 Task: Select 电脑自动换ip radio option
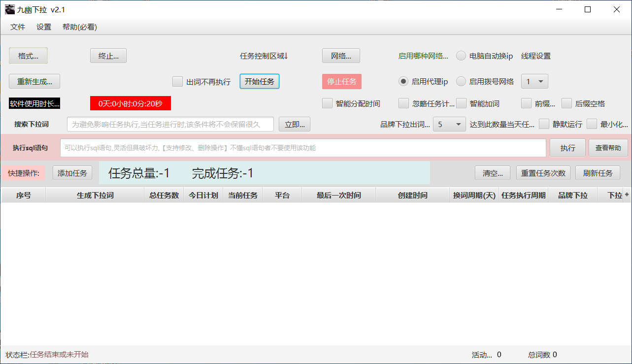pyautogui.click(x=461, y=56)
